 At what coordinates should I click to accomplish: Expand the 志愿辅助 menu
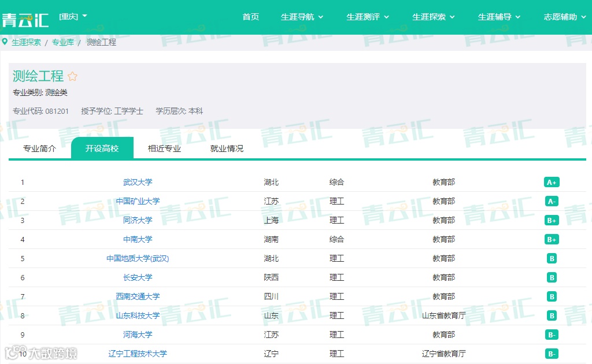[564, 17]
